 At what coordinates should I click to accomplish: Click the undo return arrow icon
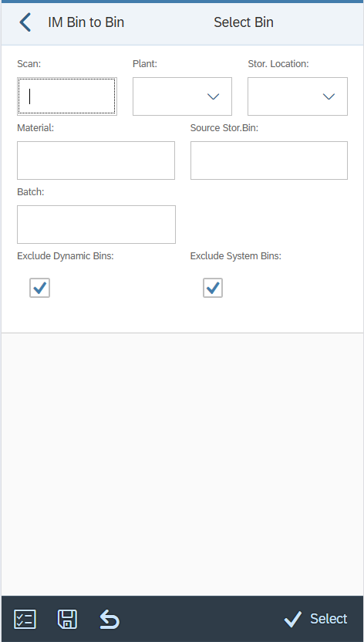tap(110, 619)
